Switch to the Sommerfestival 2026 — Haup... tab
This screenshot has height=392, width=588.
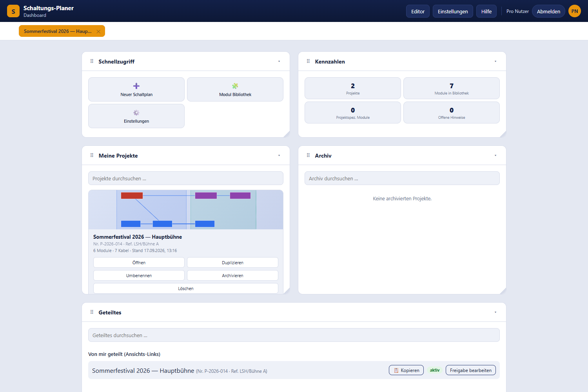click(58, 31)
